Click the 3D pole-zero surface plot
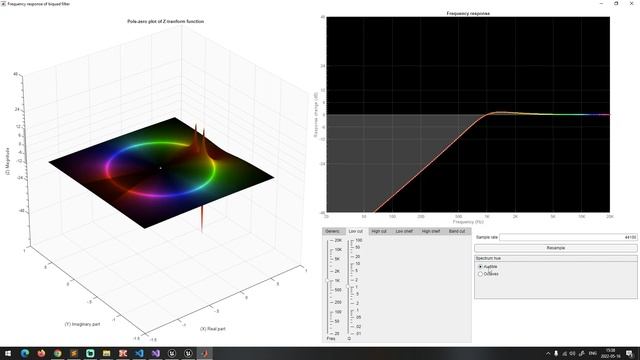The image size is (640, 360). (x=162, y=173)
